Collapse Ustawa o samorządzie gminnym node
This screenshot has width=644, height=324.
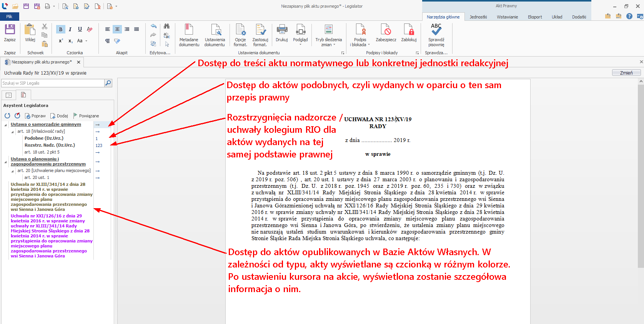(5, 125)
